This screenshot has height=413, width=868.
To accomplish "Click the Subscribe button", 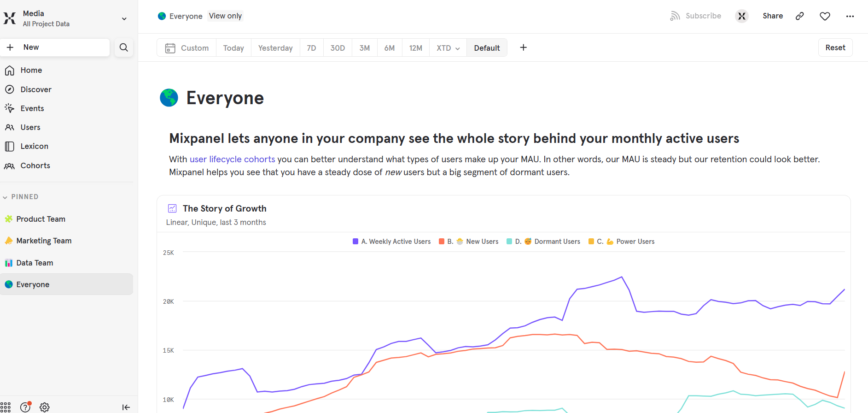I will (696, 16).
